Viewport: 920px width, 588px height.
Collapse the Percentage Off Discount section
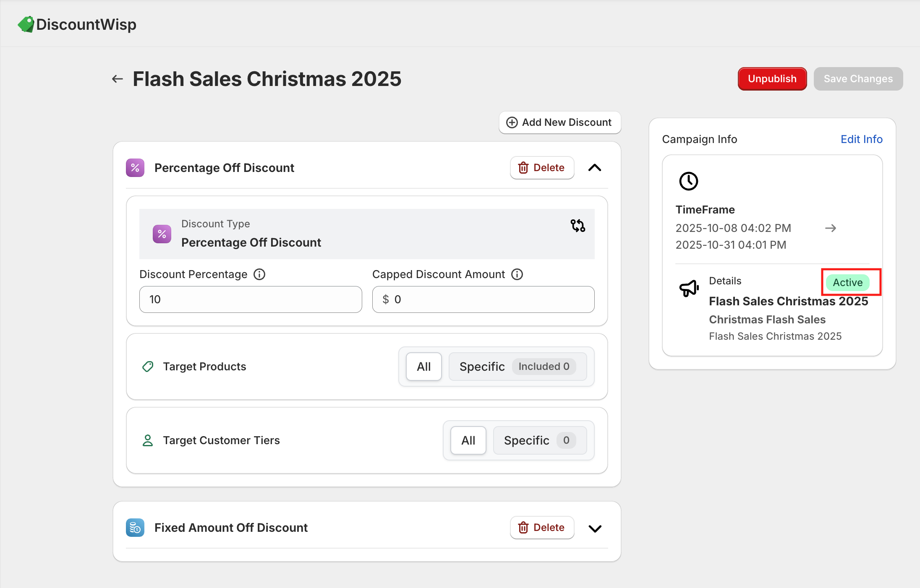(595, 168)
